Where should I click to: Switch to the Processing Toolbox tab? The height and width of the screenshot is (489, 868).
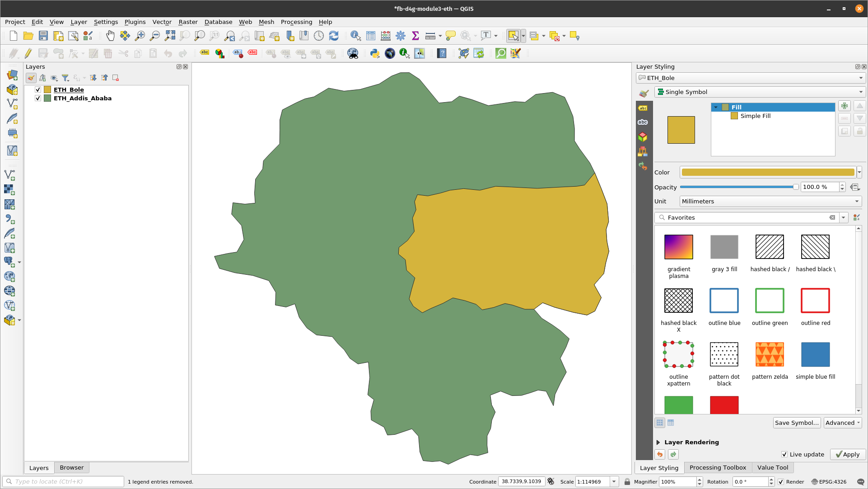[717, 467]
